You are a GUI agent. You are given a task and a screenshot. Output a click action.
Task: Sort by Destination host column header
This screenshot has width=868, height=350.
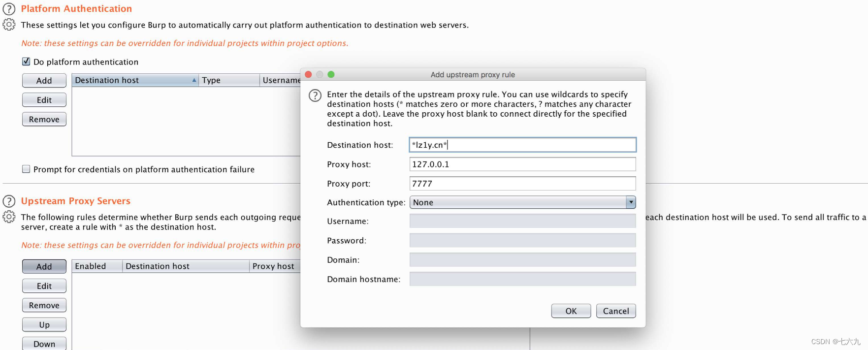pyautogui.click(x=133, y=80)
